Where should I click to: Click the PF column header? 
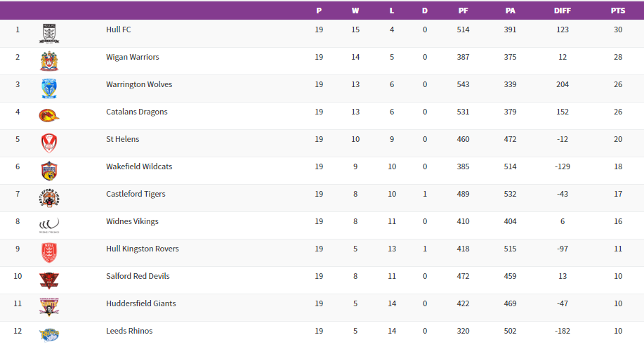point(464,11)
